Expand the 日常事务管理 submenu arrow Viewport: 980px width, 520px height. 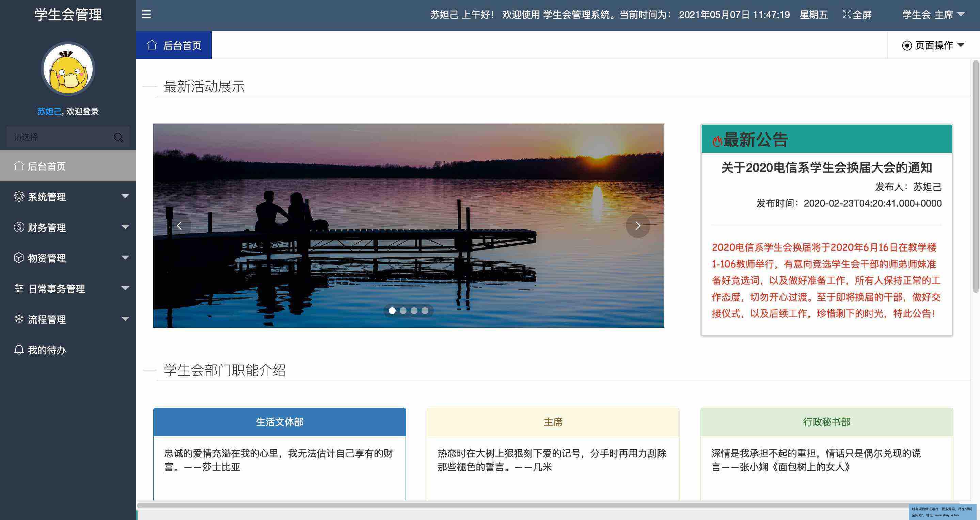pos(125,288)
